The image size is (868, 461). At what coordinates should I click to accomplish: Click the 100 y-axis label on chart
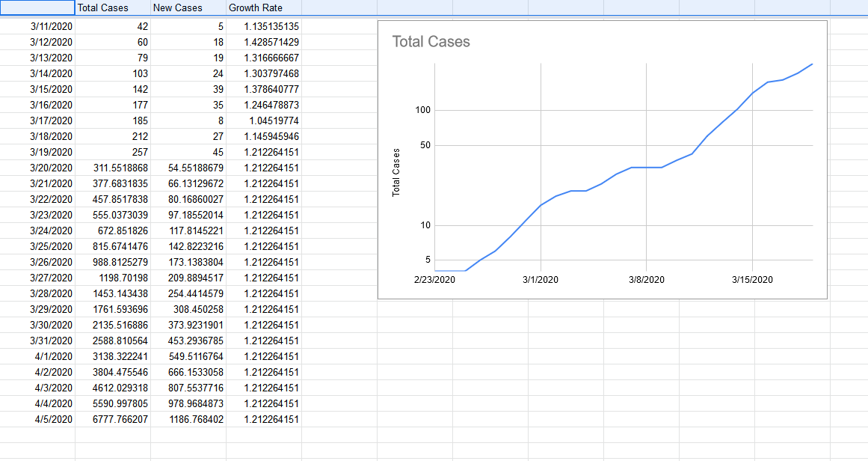(x=423, y=110)
